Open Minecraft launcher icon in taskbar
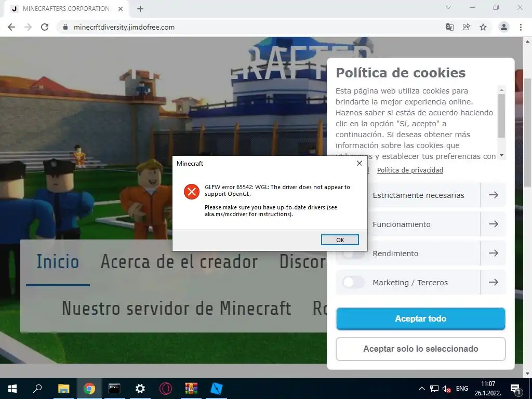The image size is (532, 399). point(217,389)
